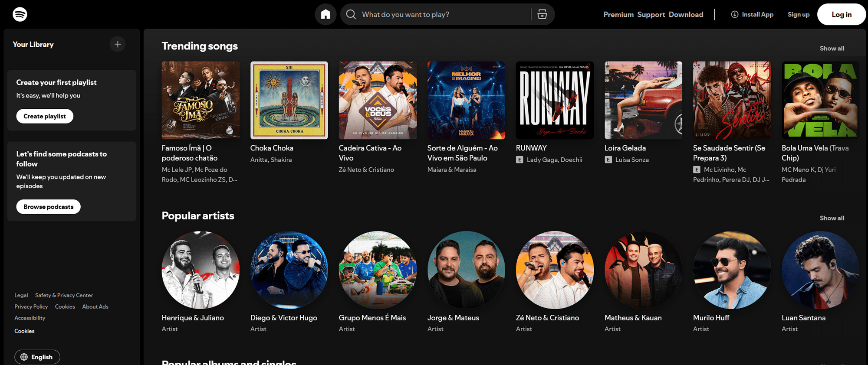
Task: Click the Luan Santana artist name
Action: [x=803, y=318]
